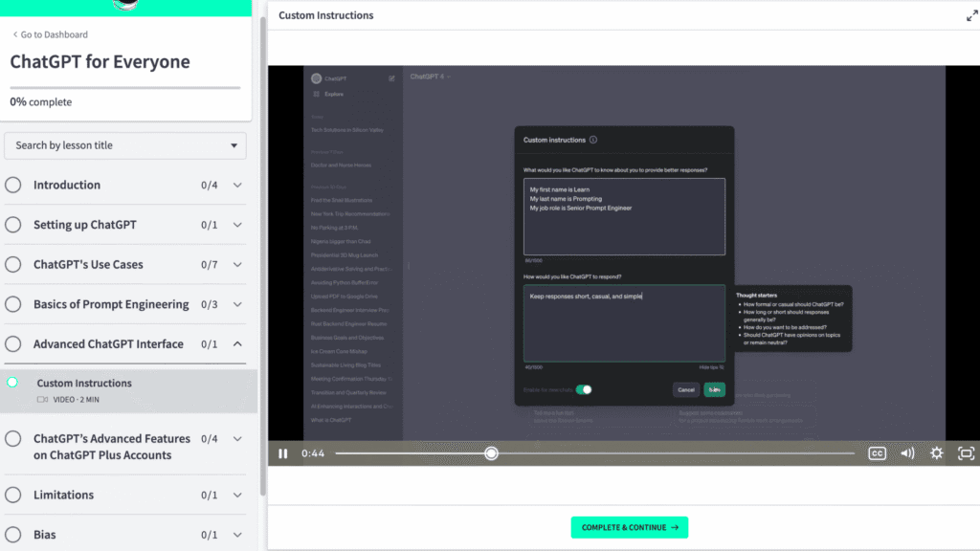This screenshot has width=980, height=551.
Task: Click Cancel in Custom instructions dialog
Action: pos(685,390)
